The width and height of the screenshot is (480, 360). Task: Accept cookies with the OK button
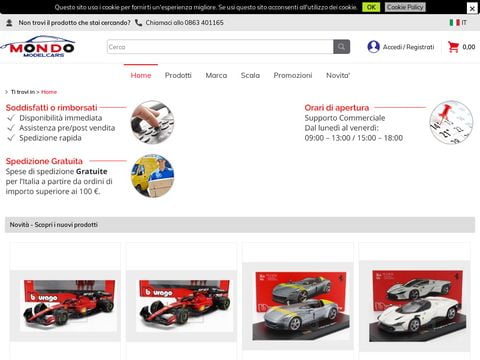(x=371, y=7)
